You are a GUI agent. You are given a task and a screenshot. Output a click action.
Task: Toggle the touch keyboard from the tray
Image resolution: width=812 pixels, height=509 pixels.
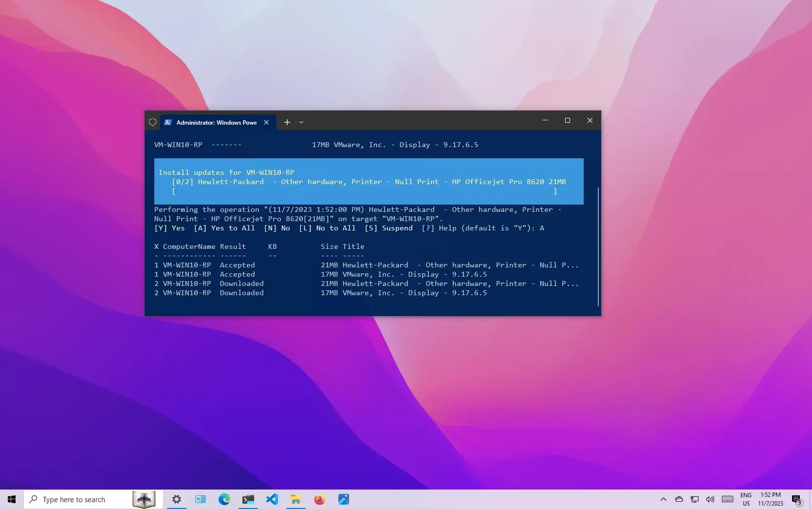[x=727, y=499]
